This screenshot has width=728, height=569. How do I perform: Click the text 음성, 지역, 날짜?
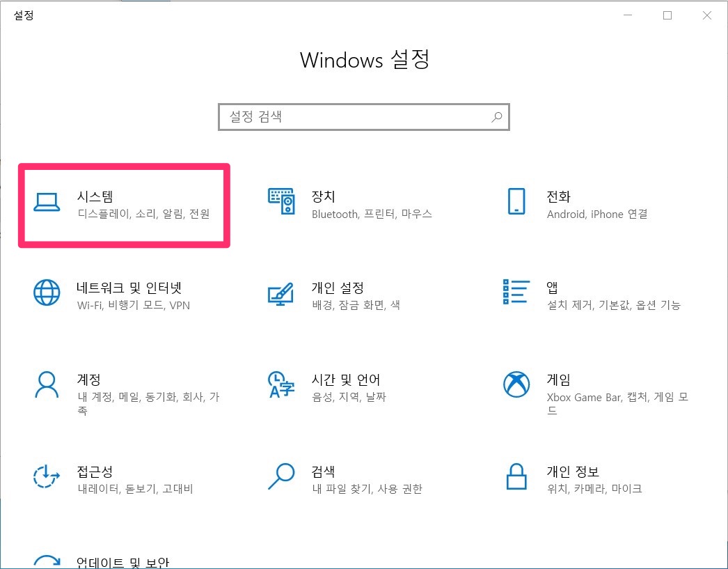349,397
